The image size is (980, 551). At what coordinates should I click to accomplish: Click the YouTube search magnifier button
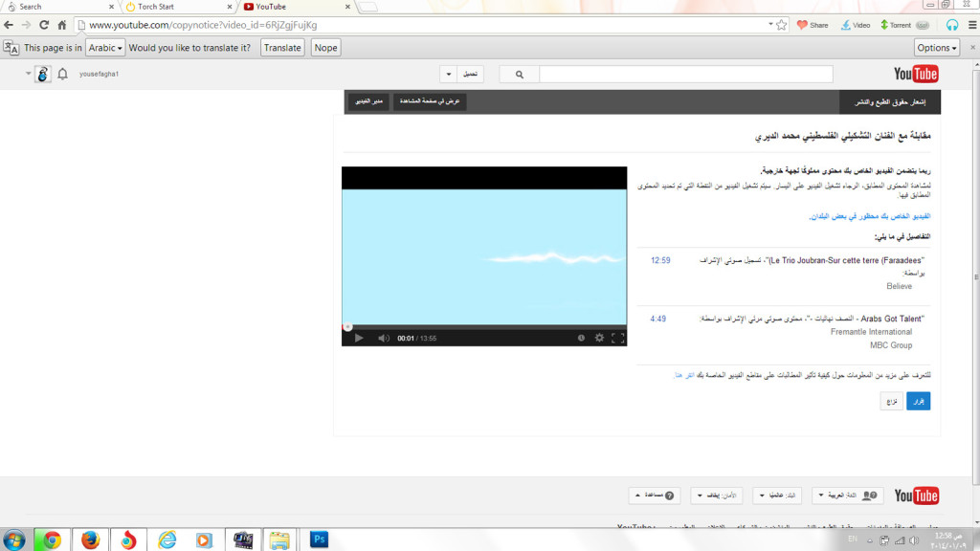pos(519,75)
